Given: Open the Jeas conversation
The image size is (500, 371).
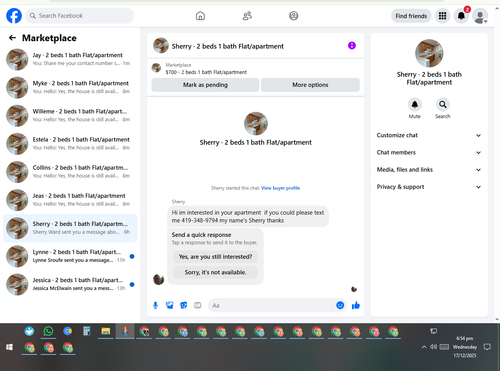Looking at the screenshot, I should [70, 200].
